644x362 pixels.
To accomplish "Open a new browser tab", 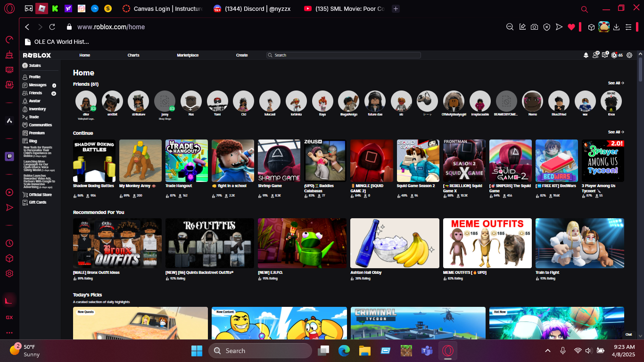I will (x=396, y=8).
